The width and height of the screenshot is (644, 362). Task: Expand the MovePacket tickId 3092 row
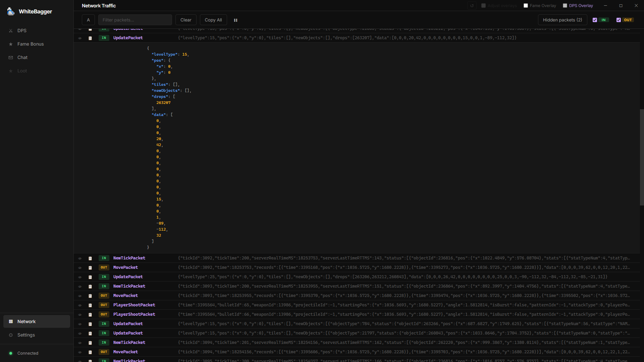(357, 267)
